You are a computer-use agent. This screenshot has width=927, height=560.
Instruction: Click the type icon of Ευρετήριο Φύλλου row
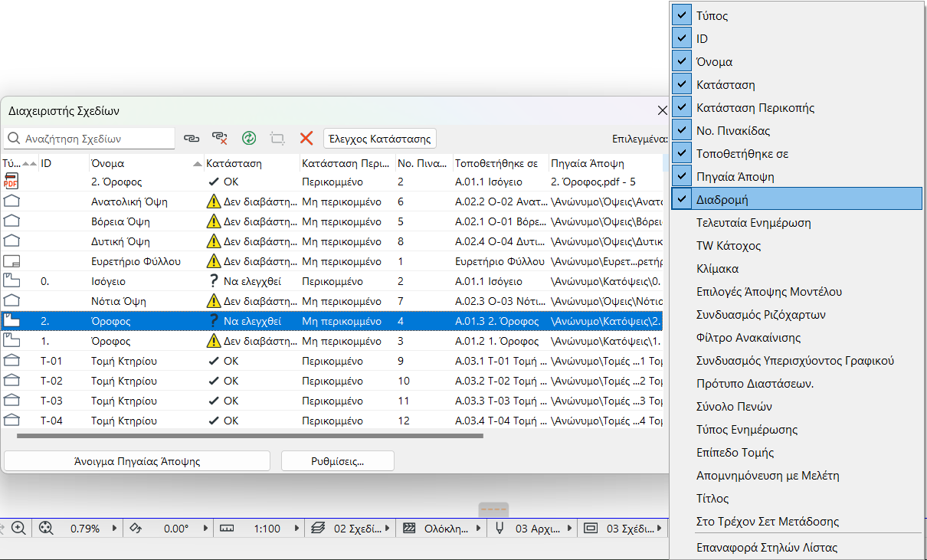(x=11, y=261)
